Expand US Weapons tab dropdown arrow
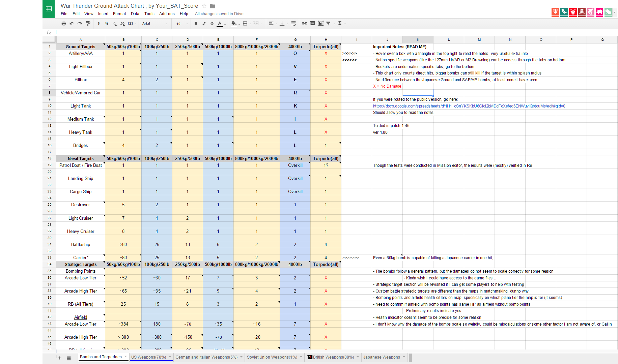618x364 pixels. (x=170, y=357)
